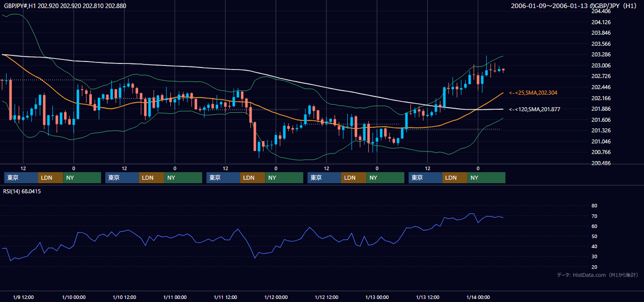Click the 201.886 price axis value

pos(601,109)
